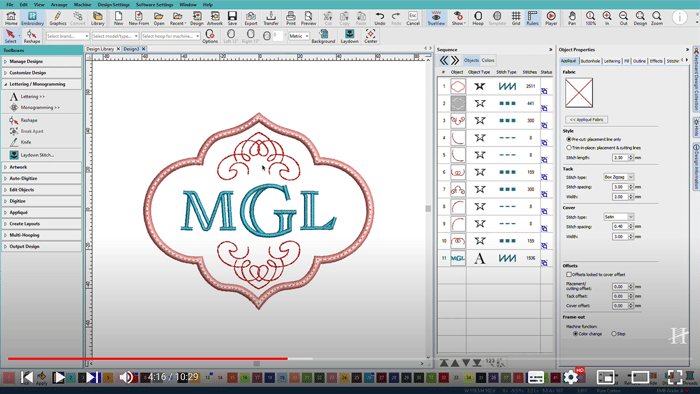Click the Center hoop icon
Image resolution: width=700 pixels, height=394 pixels.
point(371,36)
